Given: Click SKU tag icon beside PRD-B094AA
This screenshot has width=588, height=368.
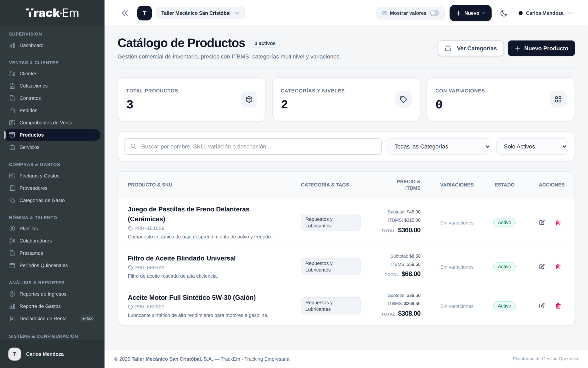Looking at the screenshot, I should click(x=130, y=268).
